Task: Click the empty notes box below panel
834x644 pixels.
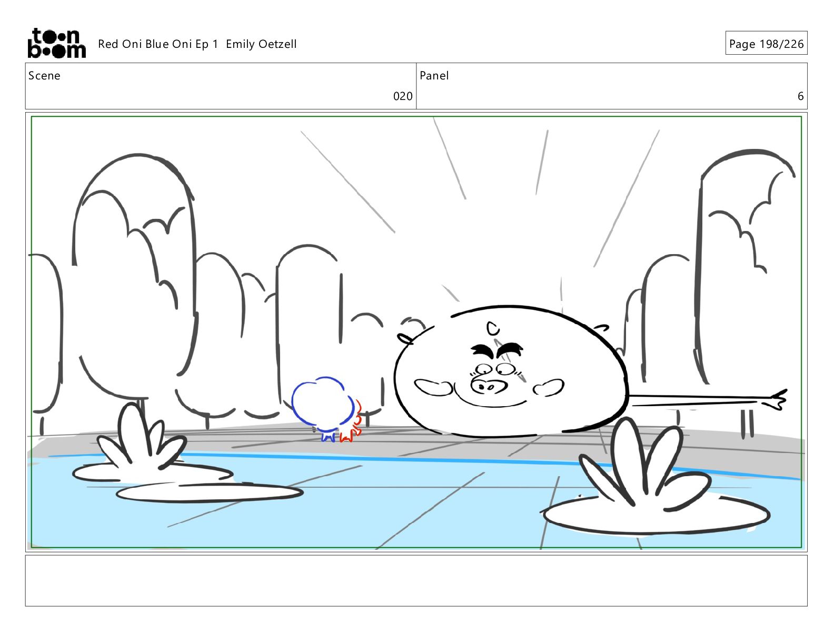Action: tap(416, 580)
